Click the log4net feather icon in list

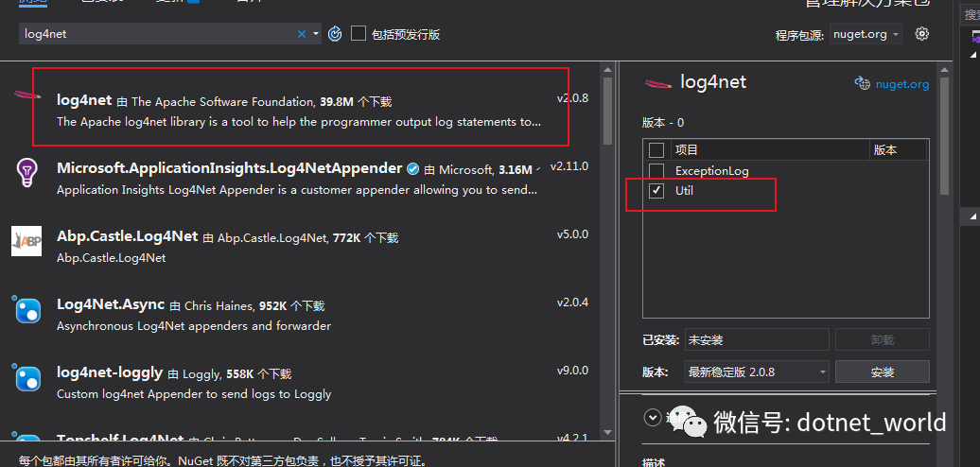click(27, 95)
